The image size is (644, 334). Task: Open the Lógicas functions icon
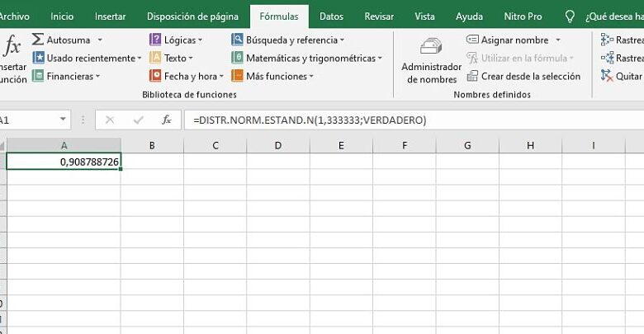155,40
